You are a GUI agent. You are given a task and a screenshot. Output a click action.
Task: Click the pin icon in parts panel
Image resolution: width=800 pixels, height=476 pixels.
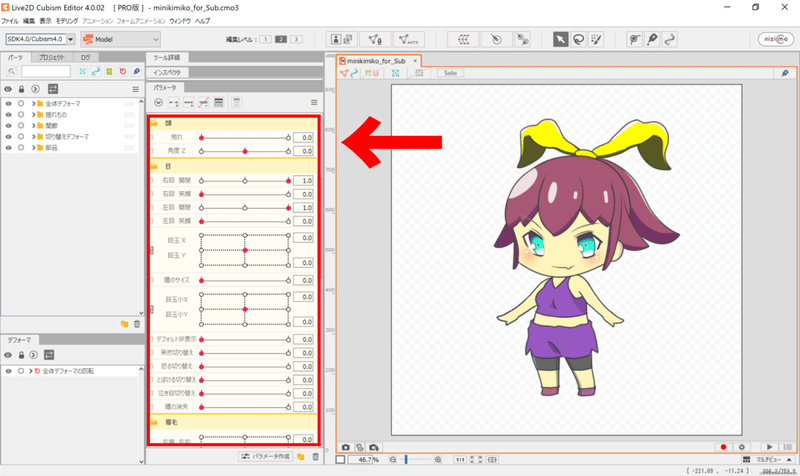click(136, 71)
